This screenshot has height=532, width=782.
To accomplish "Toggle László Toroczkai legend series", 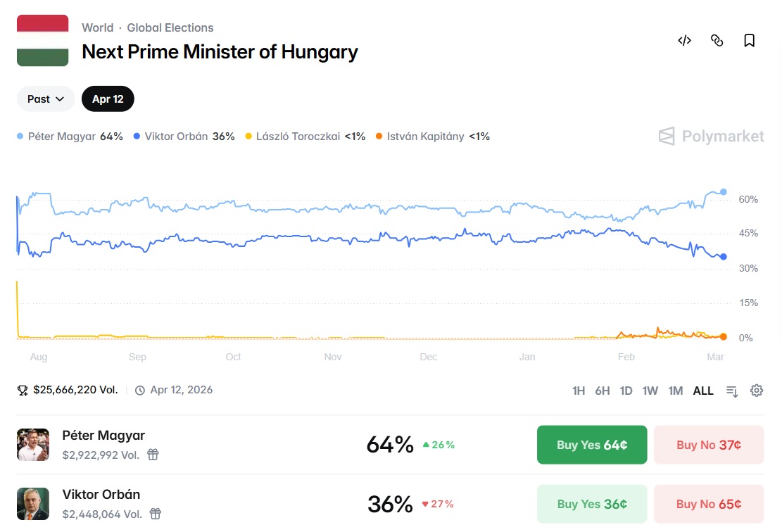I will tap(304, 137).
